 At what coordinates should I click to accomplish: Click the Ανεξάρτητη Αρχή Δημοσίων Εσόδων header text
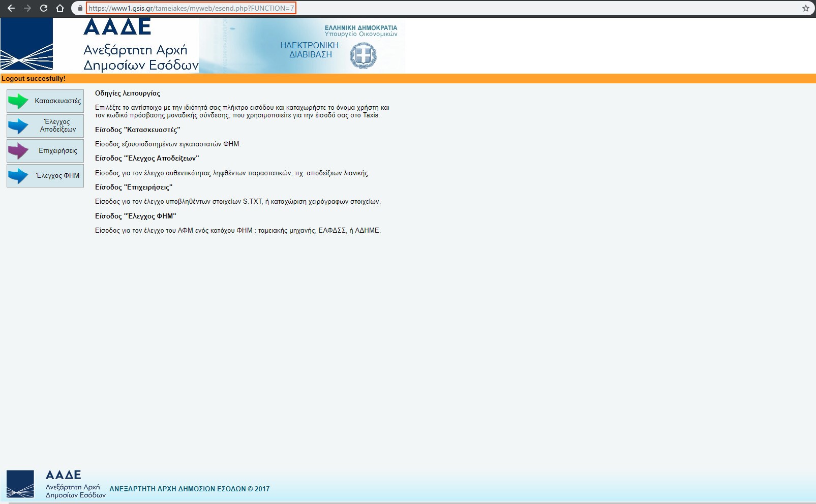click(x=140, y=57)
